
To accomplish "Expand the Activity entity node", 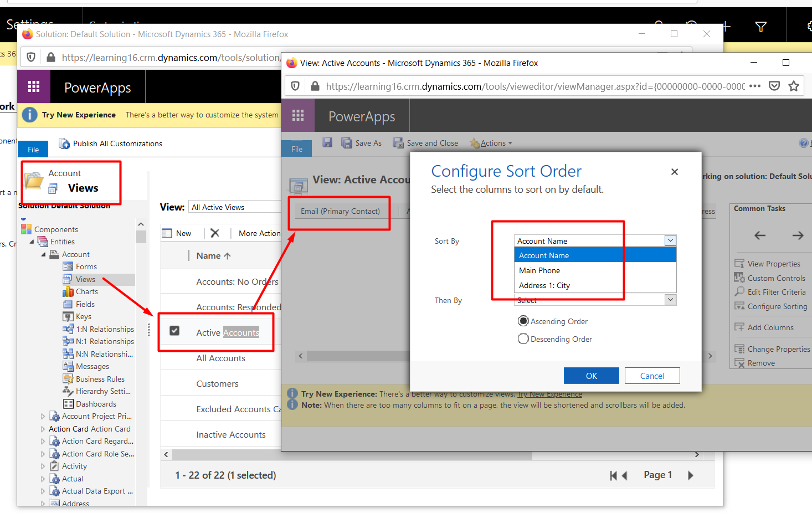I will tap(43, 466).
